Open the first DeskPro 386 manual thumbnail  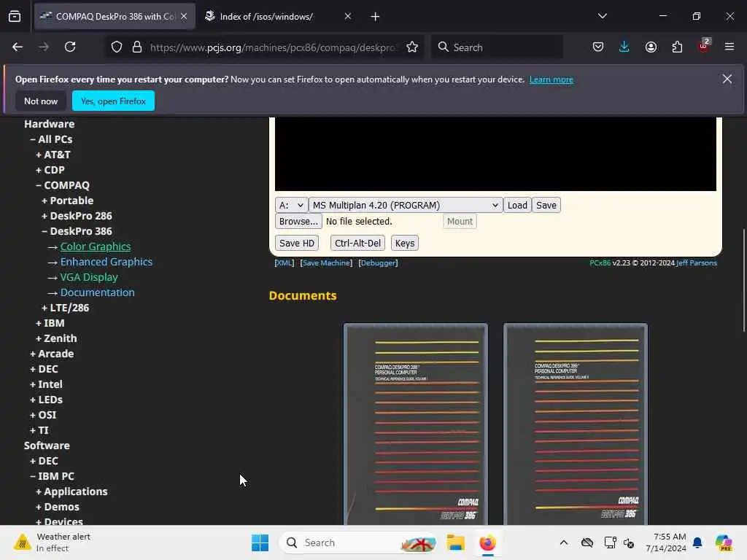(415, 424)
